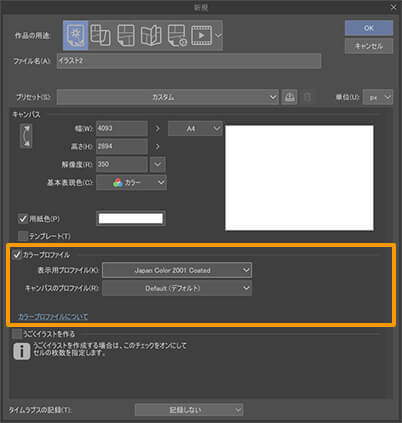Select the book binding (同人誌) work type icon
This screenshot has width=402, height=423.
pos(151,35)
